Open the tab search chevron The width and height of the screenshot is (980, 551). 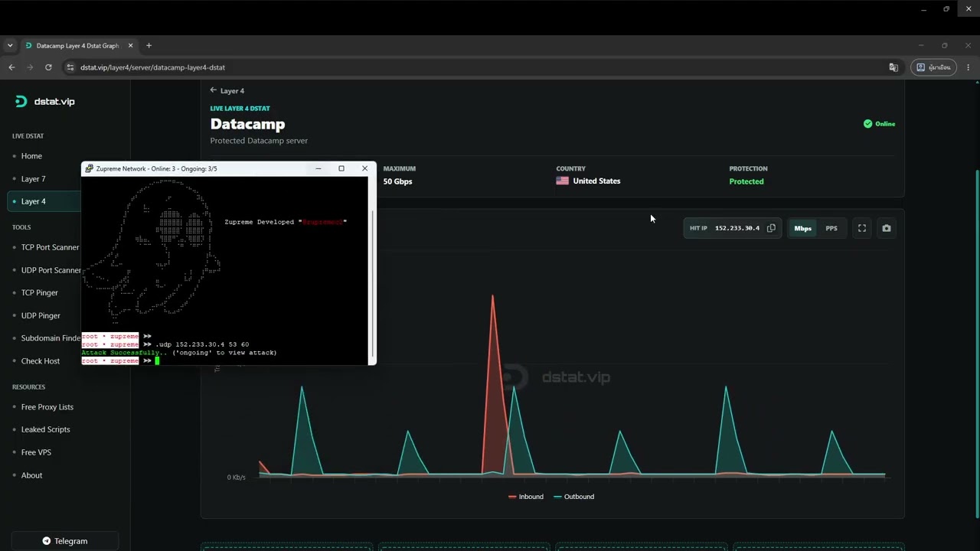(10, 46)
